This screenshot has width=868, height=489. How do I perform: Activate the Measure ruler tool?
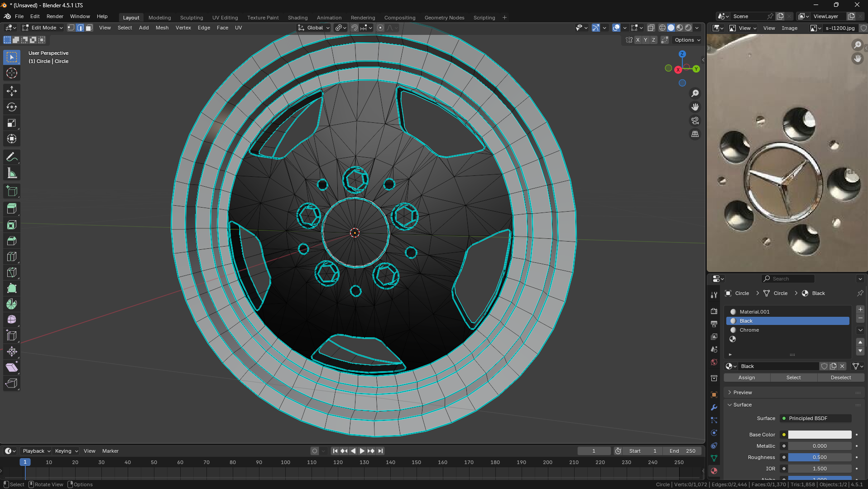[12, 173]
